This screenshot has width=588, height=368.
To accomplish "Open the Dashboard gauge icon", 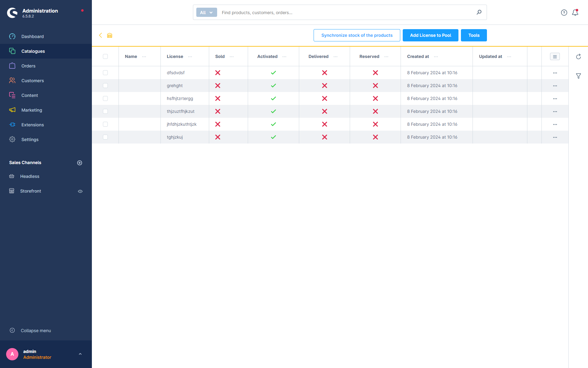I will (x=12, y=36).
